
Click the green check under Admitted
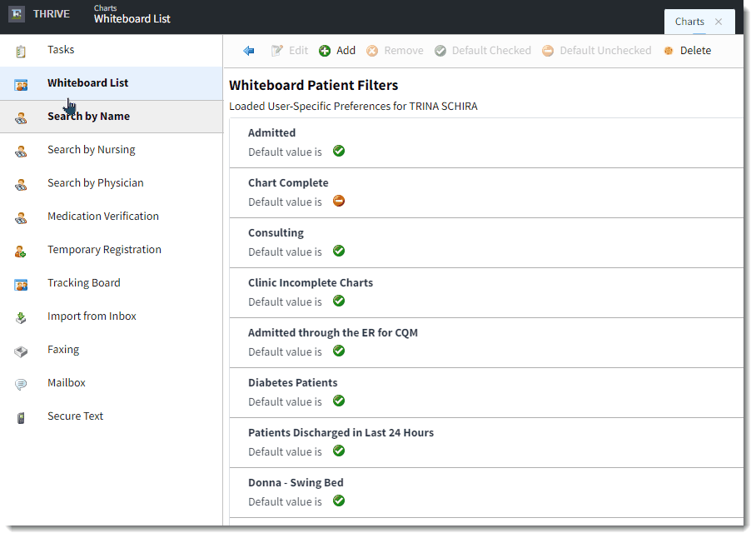coord(339,151)
